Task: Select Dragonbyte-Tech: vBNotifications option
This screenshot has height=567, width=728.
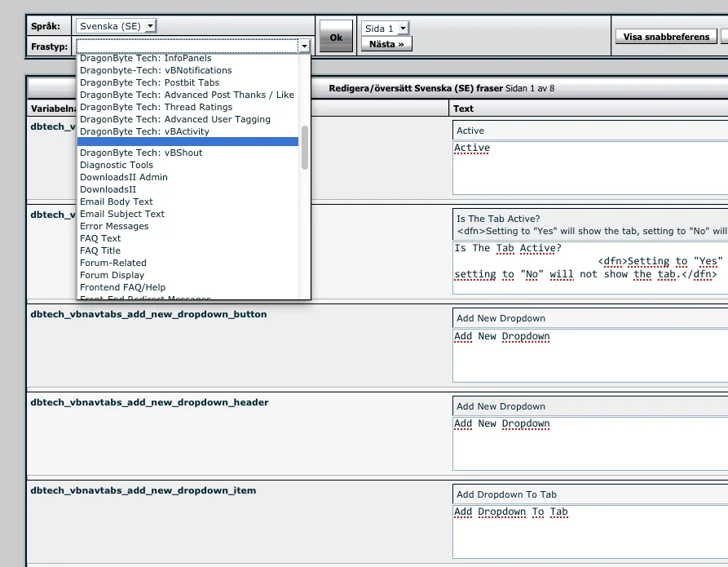Action: [x=188, y=70]
